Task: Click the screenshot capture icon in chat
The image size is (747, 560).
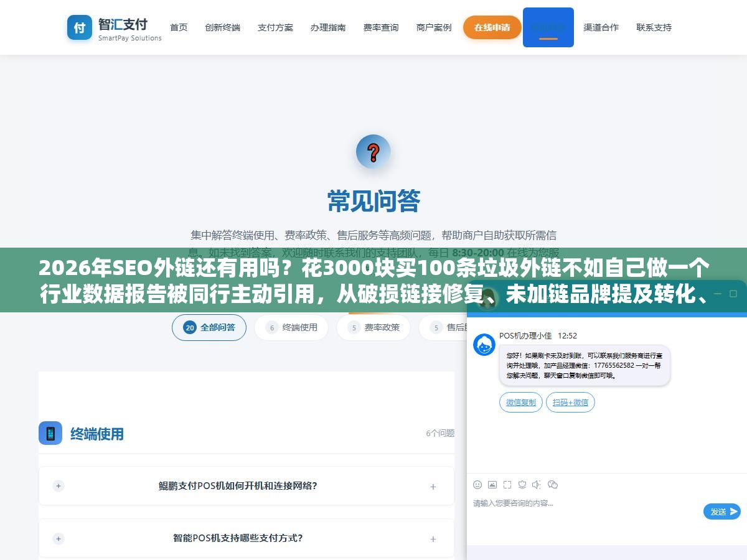Action: point(507,485)
